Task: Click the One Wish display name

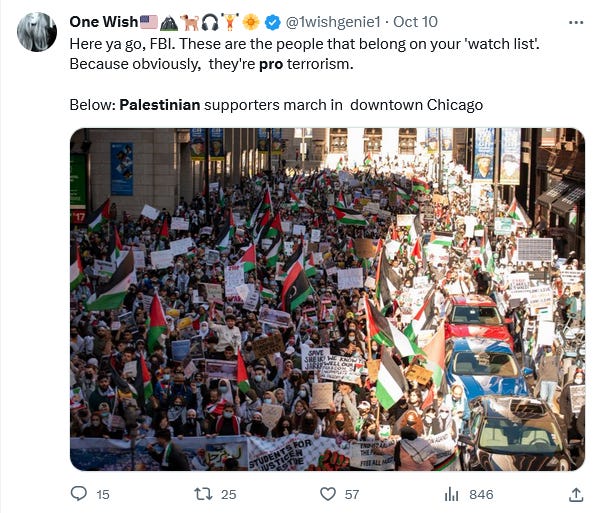Action: [103, 22]
